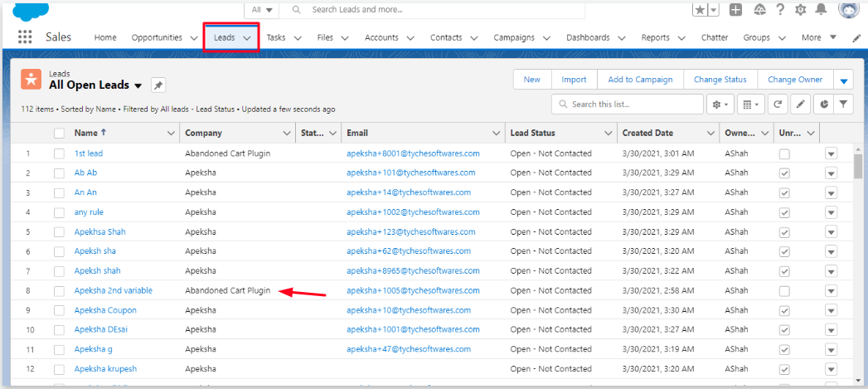Pin the All Open Leads list view
Image resolution: width=868 pixels, height=389 pixels.
pos(158,85)
